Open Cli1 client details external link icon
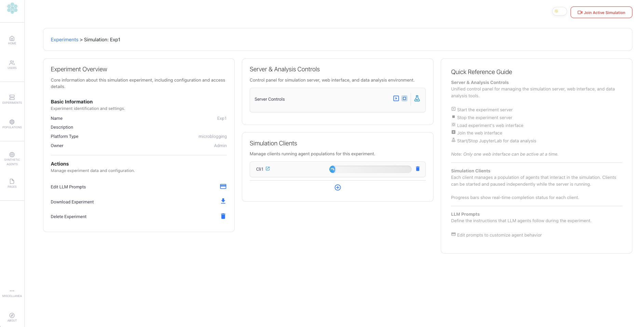 tap(268, 169)
